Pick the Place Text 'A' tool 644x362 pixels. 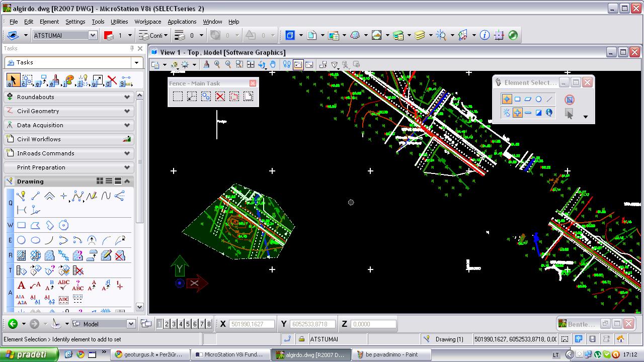pos(21,286)
